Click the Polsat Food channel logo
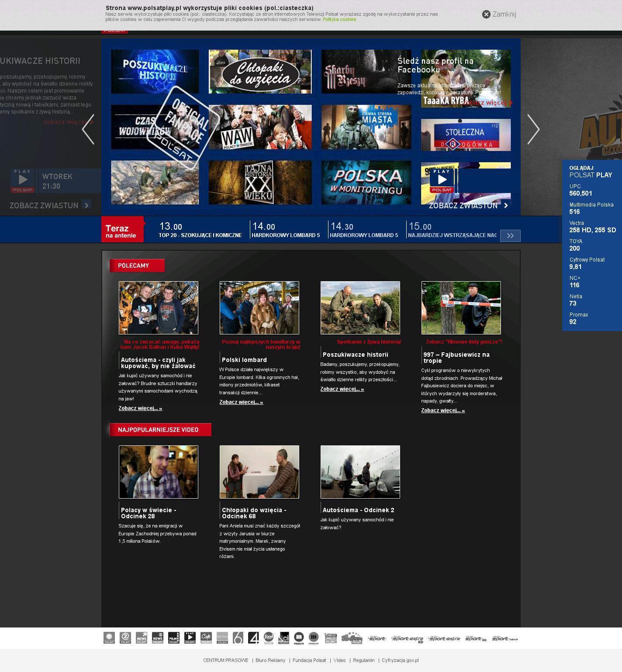 (268, 638)
